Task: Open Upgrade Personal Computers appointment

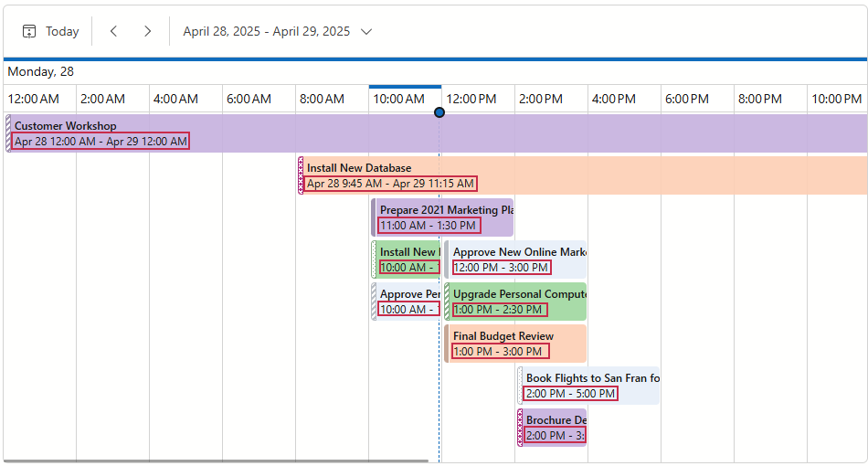Action: (515, 302)
